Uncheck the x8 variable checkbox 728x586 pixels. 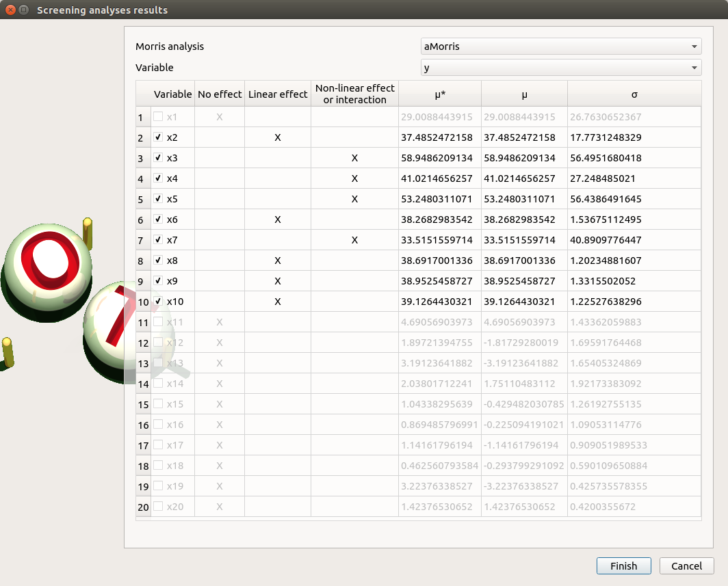point(159,261)
